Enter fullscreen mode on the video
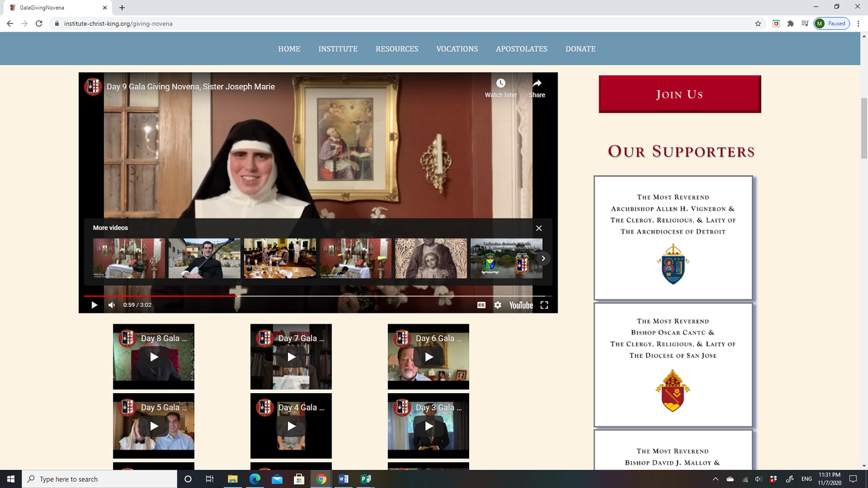 544,305
